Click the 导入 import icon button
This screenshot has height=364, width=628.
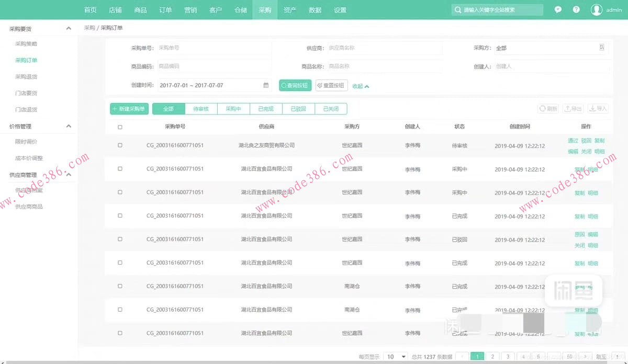(x=597, y=108)
